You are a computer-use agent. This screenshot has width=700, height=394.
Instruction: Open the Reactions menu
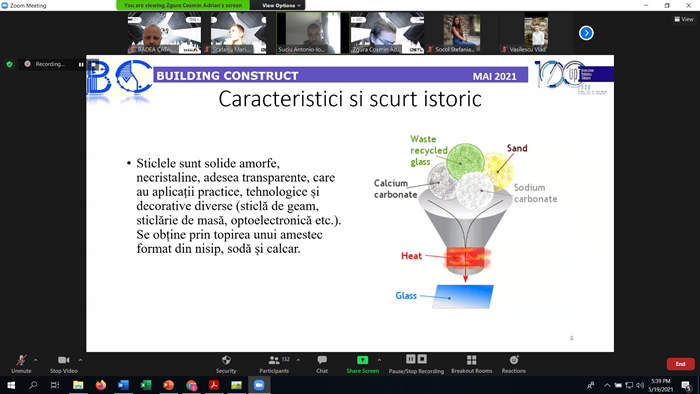(x=513, y=364)
